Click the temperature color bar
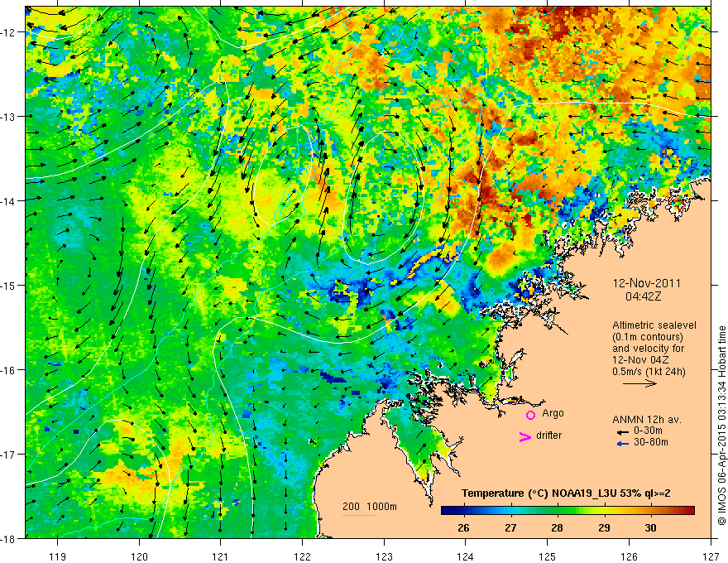 tap(568, 510)
